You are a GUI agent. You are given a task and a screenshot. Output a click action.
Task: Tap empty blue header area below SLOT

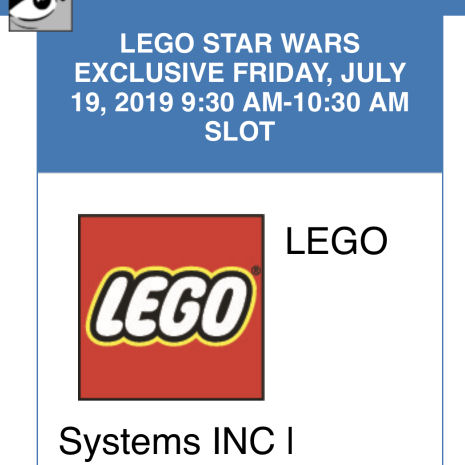[x=240, y=157]
